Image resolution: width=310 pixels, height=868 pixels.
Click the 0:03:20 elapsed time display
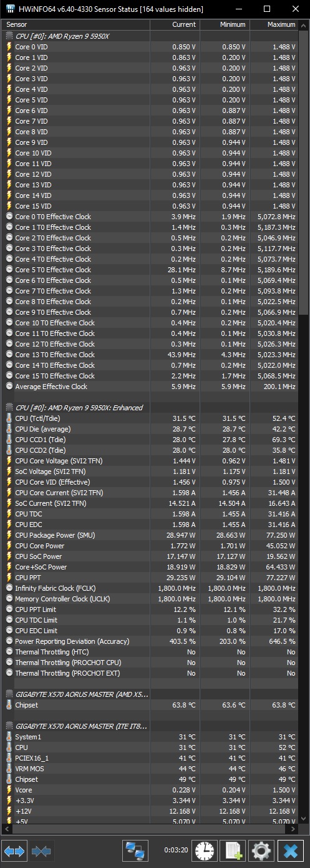click(175, 851)
